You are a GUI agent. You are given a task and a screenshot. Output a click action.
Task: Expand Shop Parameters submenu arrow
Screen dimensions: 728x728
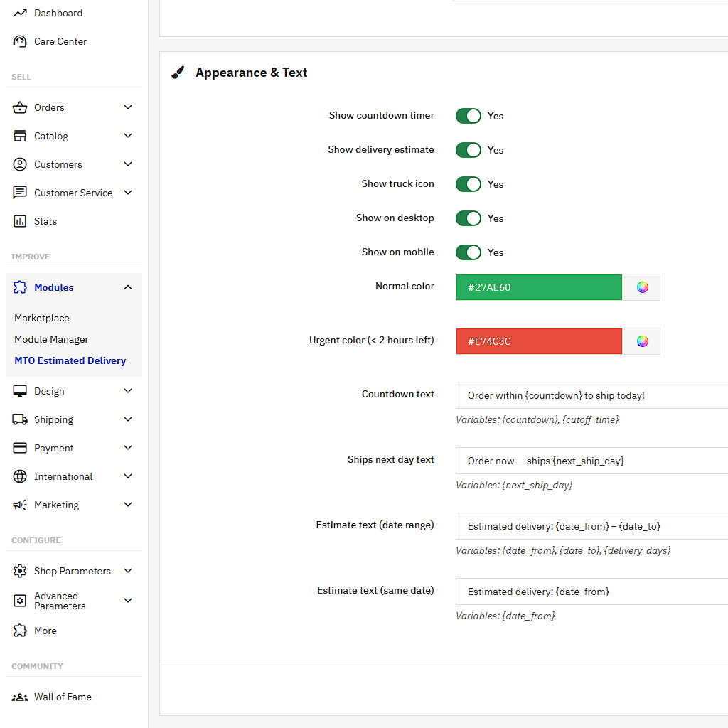click(128, 571)
